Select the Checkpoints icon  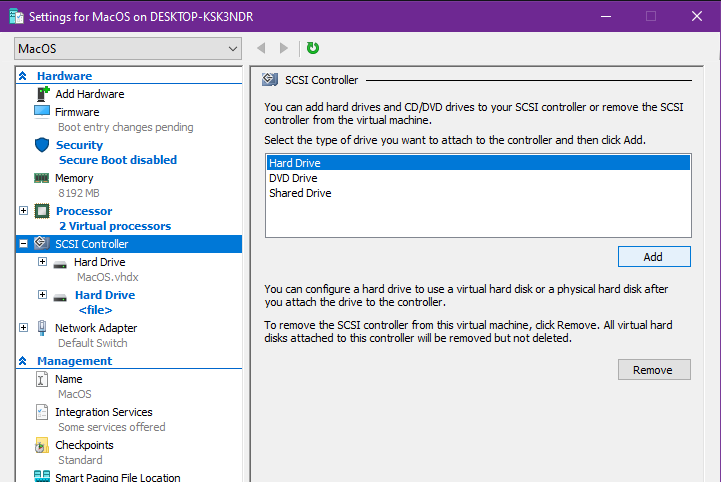tap(42, 445)
